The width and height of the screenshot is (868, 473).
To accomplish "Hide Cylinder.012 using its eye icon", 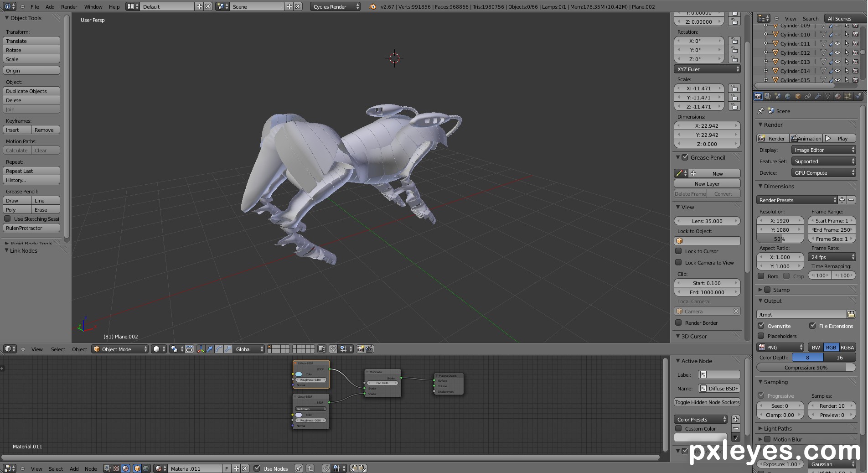I will click(x=837, y=52).
